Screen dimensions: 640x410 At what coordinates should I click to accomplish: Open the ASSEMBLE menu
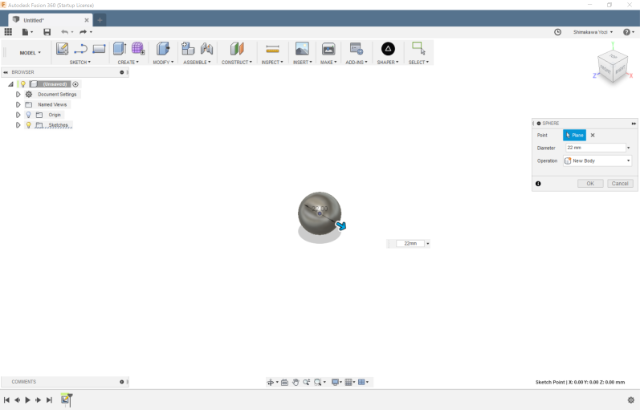click(x=197, y=62)
